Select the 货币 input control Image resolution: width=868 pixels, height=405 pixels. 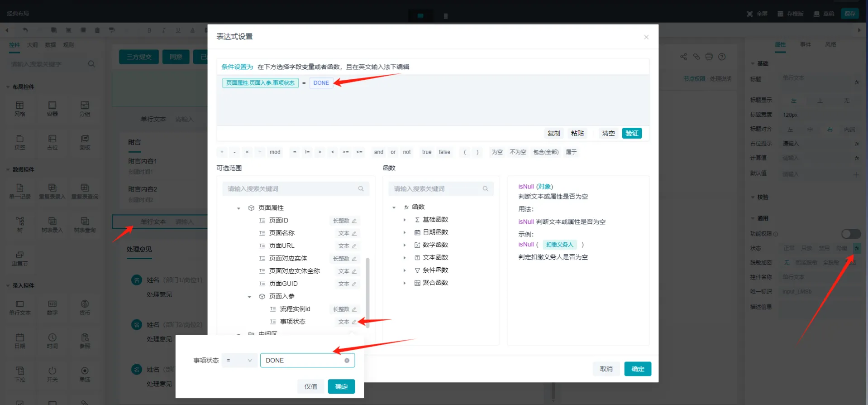click(85, 308)
